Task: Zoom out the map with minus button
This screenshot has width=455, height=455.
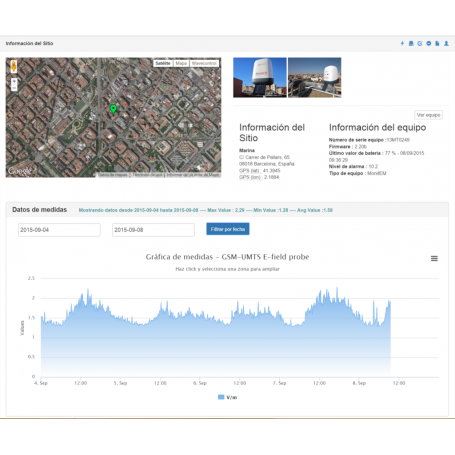Action: point(14,88)
